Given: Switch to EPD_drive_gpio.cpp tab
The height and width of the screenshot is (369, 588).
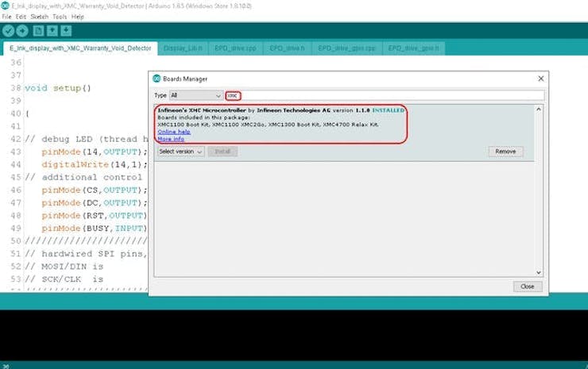Looking at the screenshot, I should click(347, 48).
